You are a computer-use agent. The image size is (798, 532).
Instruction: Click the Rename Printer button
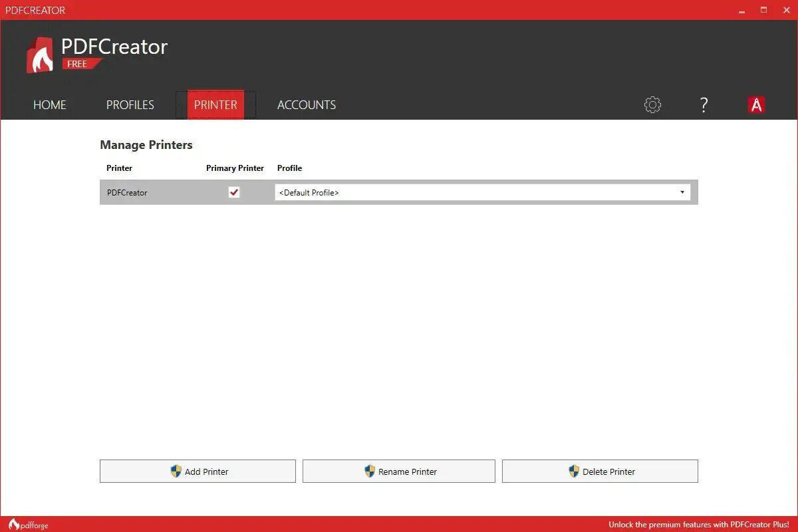tap(399, 471)
